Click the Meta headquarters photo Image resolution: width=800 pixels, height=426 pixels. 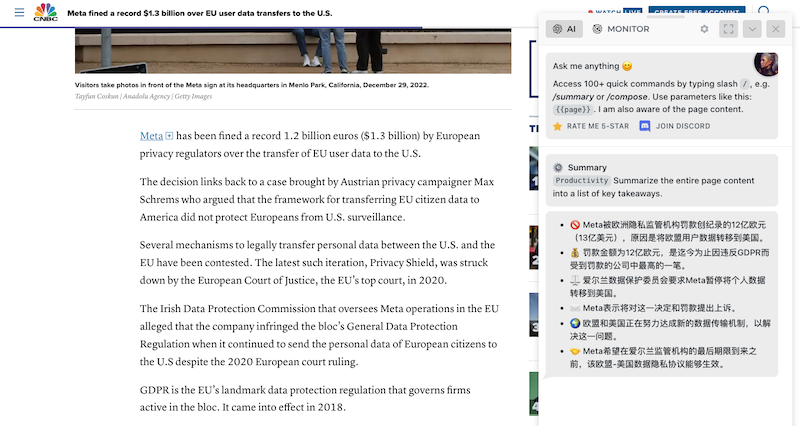point(293,51)
